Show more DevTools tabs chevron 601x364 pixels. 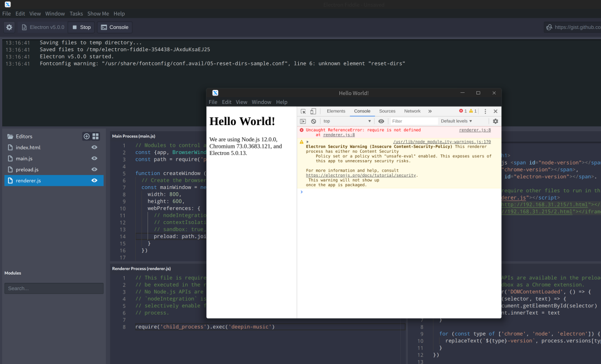tap(430, 111)
